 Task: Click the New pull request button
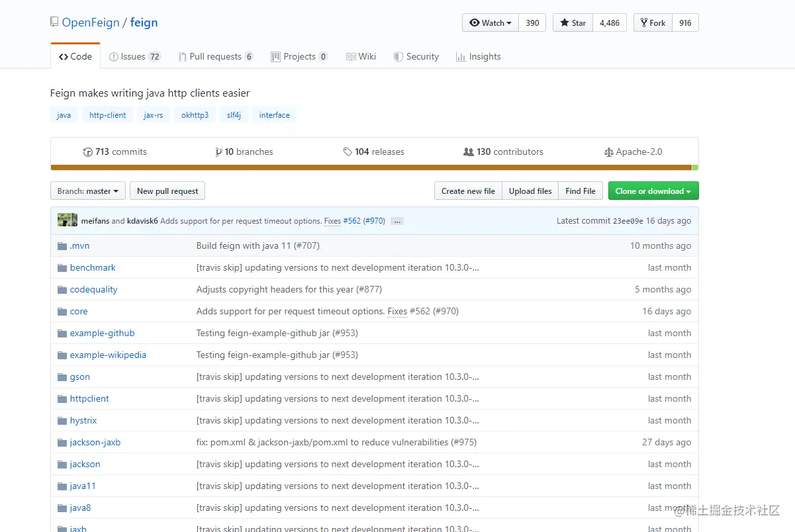167,191
